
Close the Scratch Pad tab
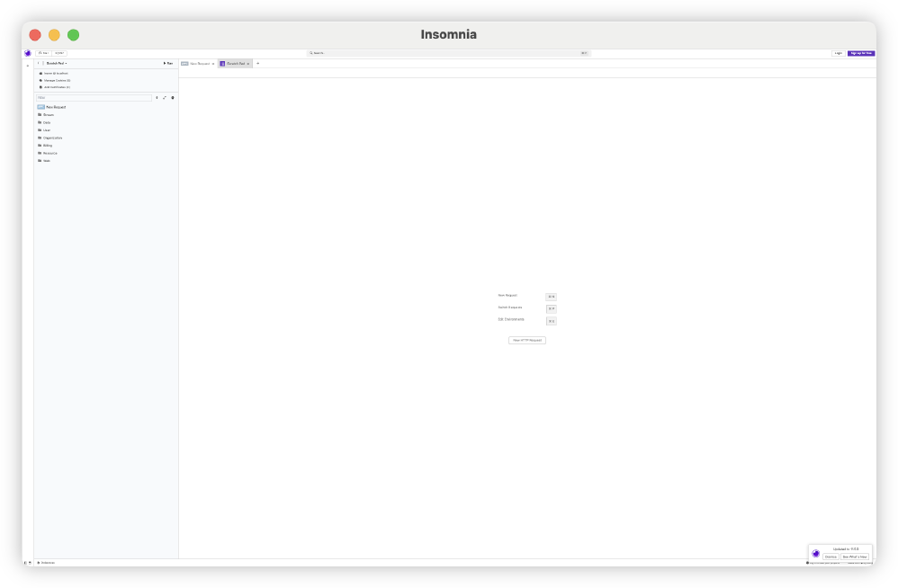248,64
